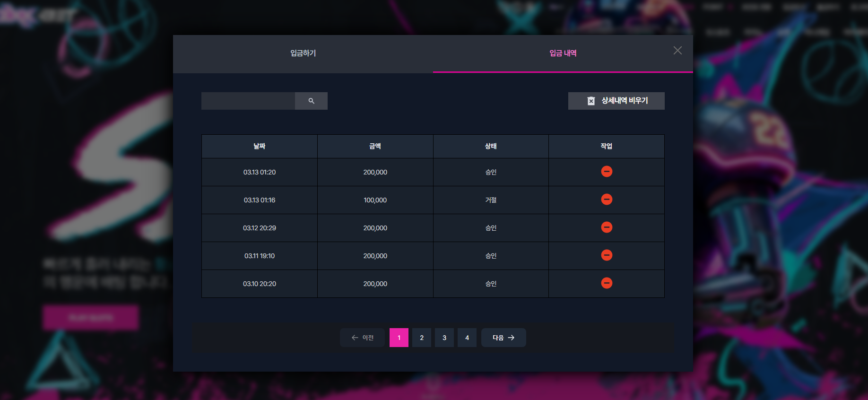Delete the 03.10 20:20 deposit record
The width and height of the screenshot is (868, 400).
607,283
